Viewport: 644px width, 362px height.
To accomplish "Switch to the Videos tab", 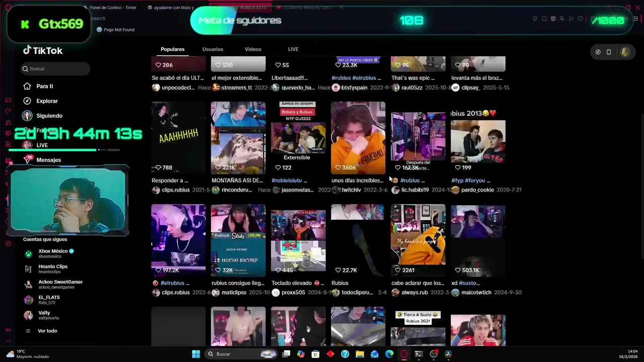I will (253, 49).
